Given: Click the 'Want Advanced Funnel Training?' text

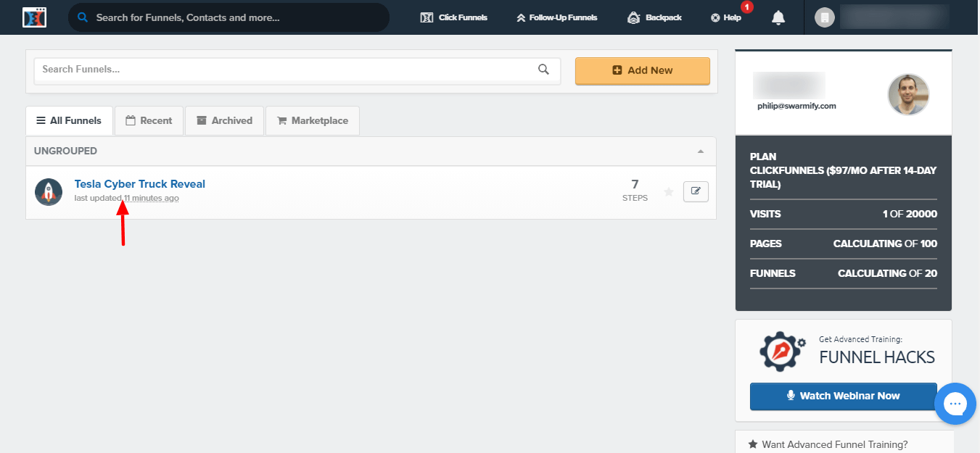Looking at the screenshot, I should click(834, 444).
